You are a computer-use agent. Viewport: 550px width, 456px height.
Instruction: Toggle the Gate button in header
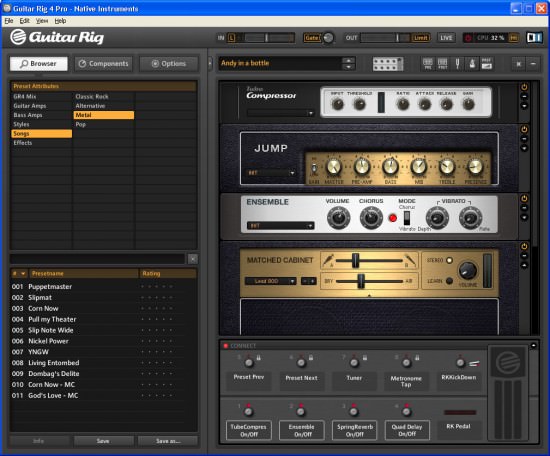point(311,38)
